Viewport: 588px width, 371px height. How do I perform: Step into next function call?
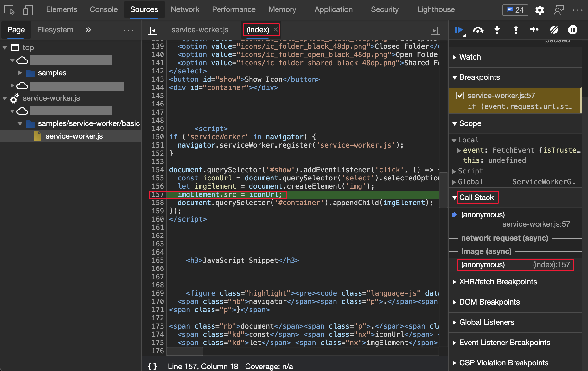[x=497, y=30]
